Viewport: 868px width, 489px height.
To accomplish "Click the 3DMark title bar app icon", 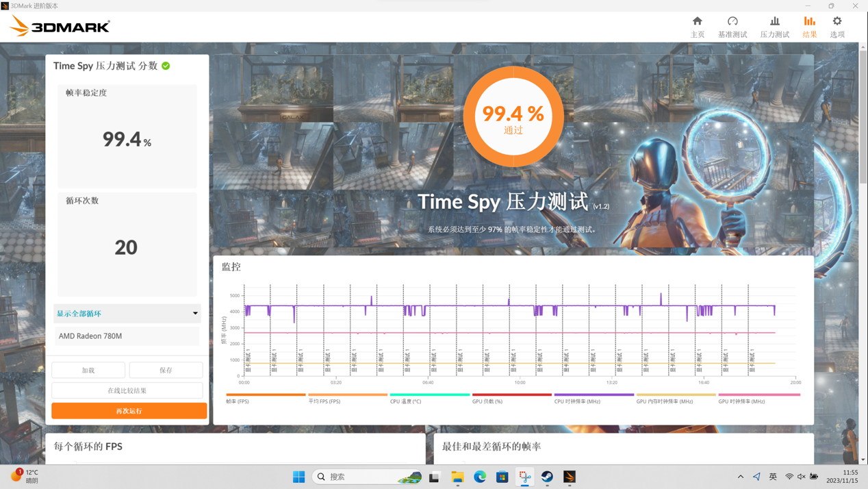I will point(5,5).
